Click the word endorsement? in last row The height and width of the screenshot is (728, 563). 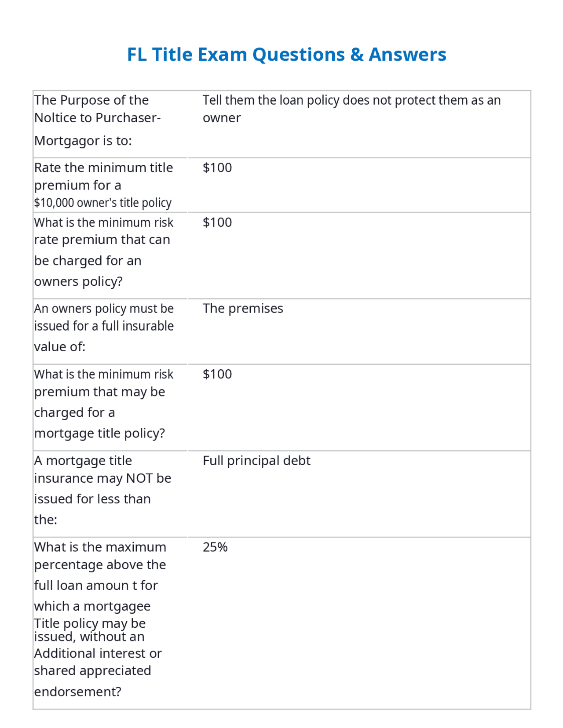click(x=77, y=692)
